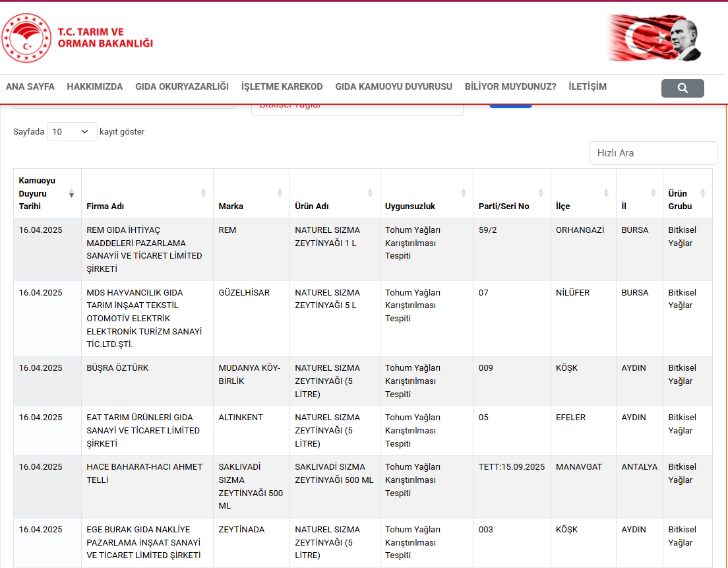This screenshot has height=568, width=728.
Task: Sort the Parti/Seri No column
Action: point(541,193)
